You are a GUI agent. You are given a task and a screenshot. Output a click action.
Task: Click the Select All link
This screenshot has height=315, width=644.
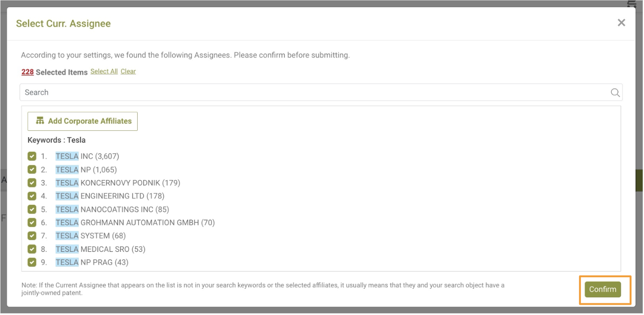(104, 72)
